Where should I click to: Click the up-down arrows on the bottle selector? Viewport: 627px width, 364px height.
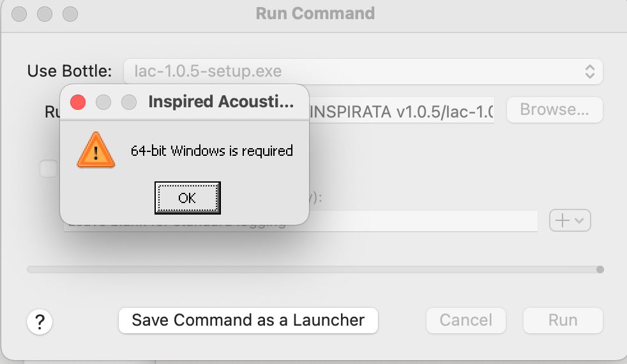click(590, 72)
